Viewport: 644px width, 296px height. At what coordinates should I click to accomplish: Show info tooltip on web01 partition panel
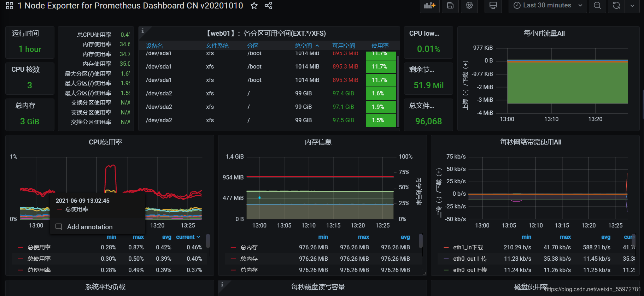143,31
